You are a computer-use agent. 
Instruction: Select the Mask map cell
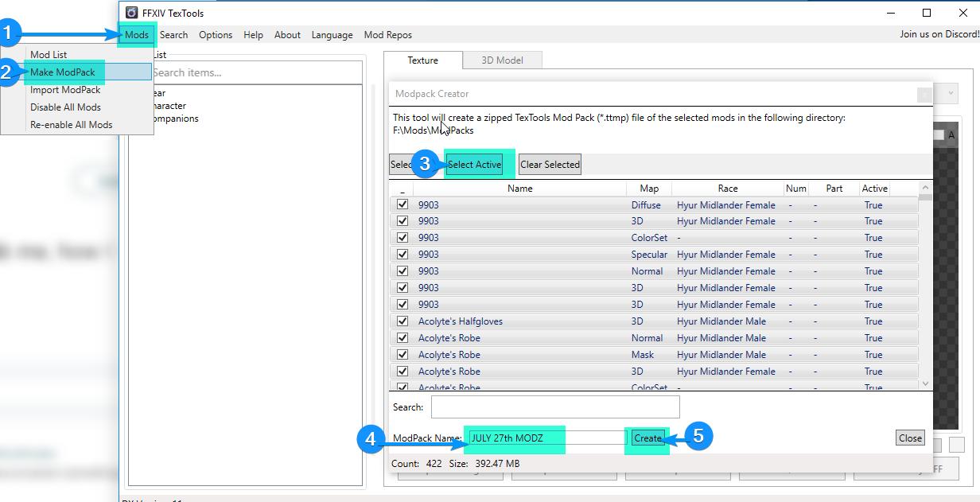point(643,355)
